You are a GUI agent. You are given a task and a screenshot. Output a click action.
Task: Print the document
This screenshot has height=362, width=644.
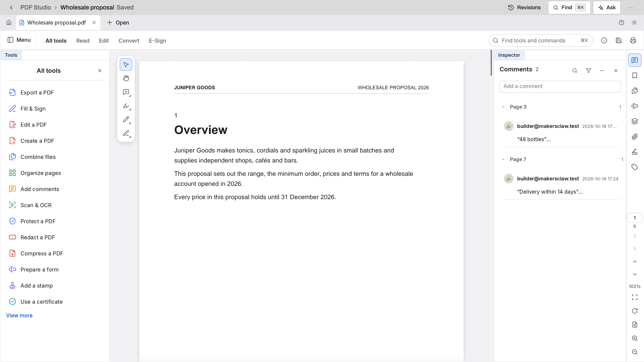coord(633,40)
